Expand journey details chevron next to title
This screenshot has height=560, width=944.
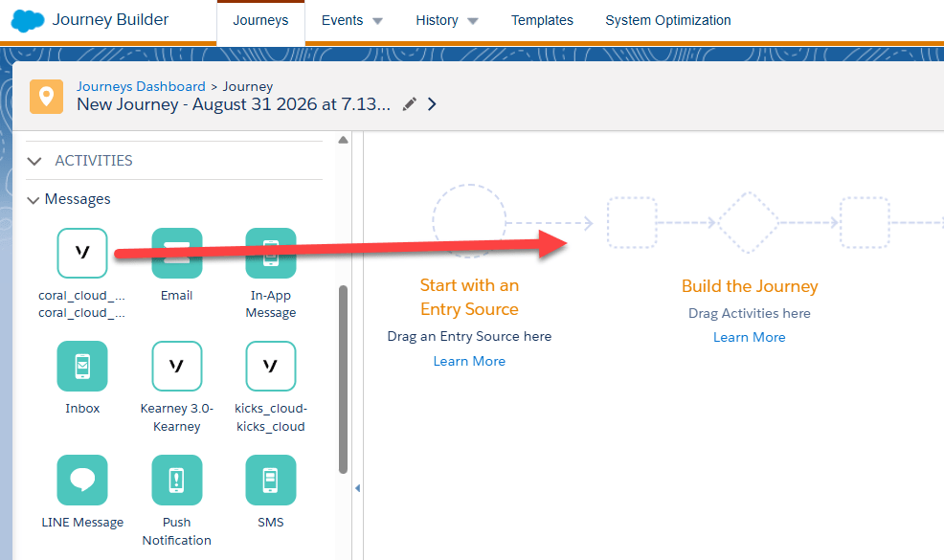click(x=432, y=104)
